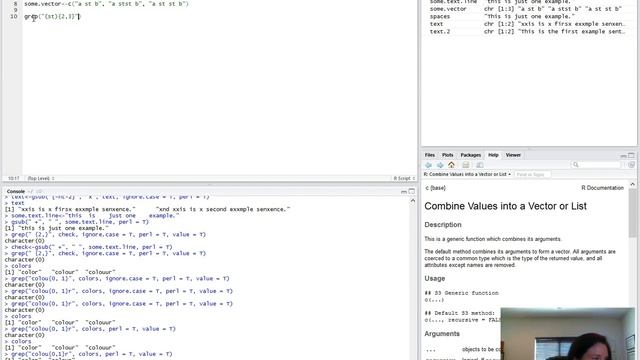Viewport: 640px width, 360px height.
Task: Select the some.vector environment row
Action: point(528,9)
